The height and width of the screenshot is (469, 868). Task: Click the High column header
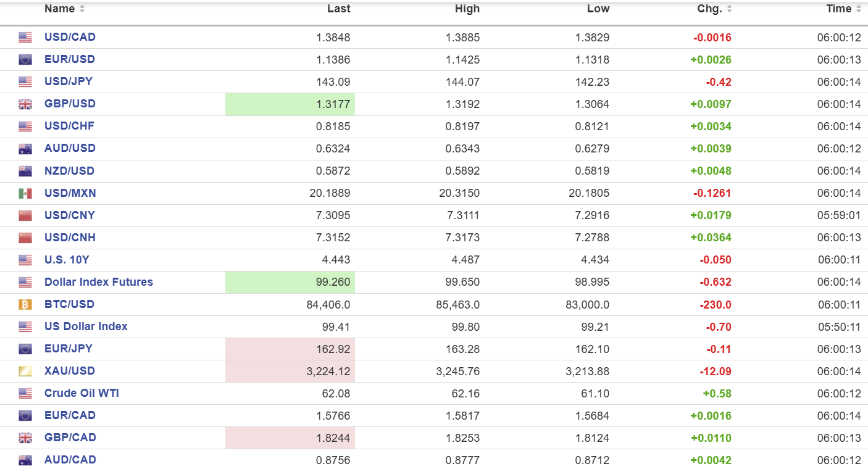coord(467,9)
